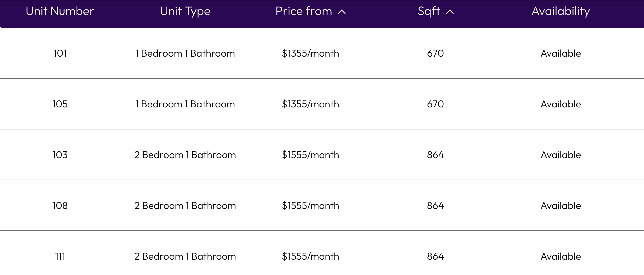The image size is (644, 275).
Task: Click the Unit Type column header
Action: (x=185, y=11)
